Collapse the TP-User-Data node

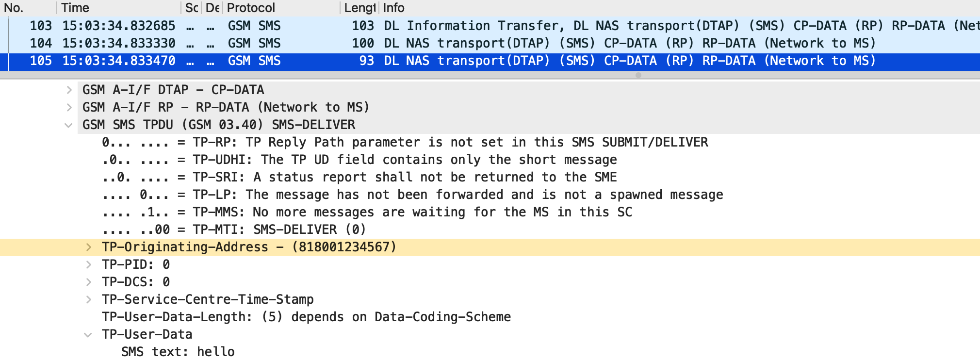(88, 335)
